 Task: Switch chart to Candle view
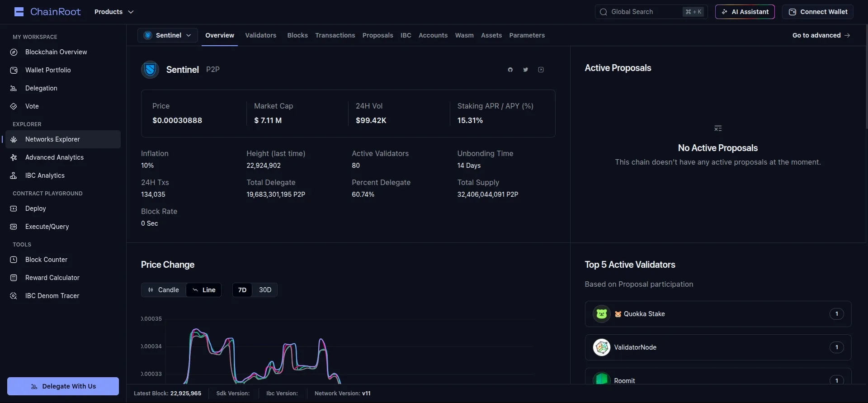pyautogui.click(x=164, y=290)
